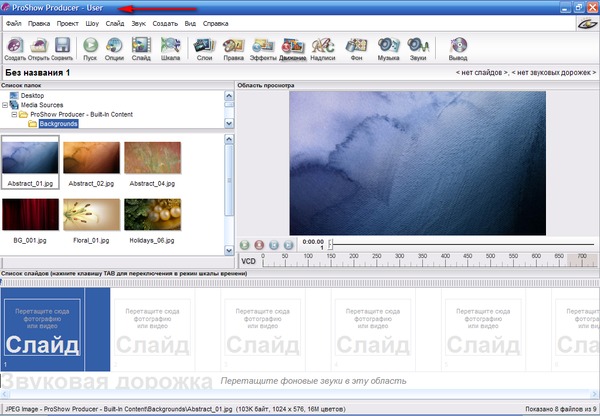Screen dimensions: 600x416
Task: Select Abstract_01.jpg thumbnail
Action: pyautogui.click(x=30, y=162)
